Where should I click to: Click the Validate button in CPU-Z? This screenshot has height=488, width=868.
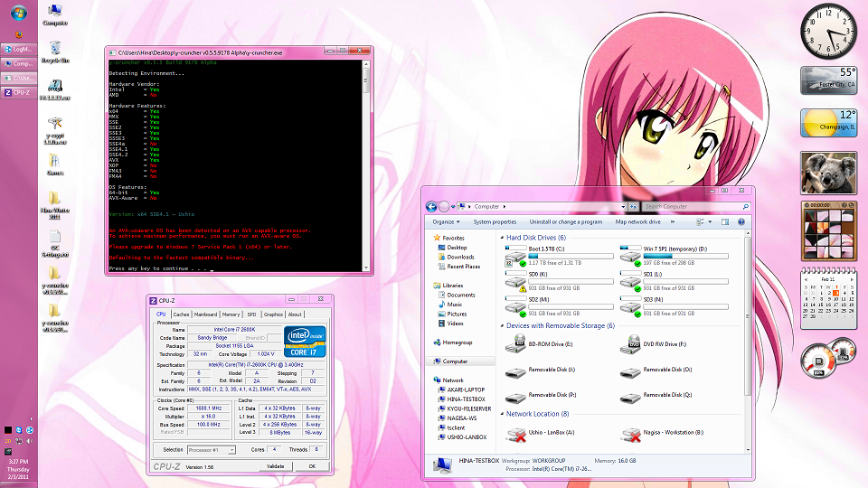pyautogui.click(x=275, y=466)
